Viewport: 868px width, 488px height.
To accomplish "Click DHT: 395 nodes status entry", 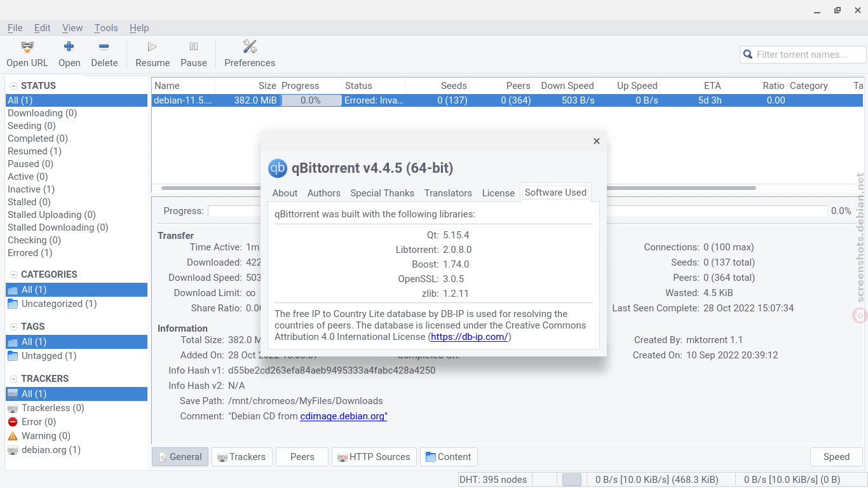I will (493, 480).
